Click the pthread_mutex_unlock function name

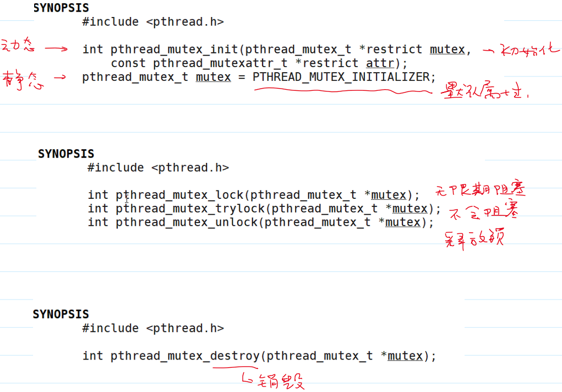click(187, 222)
